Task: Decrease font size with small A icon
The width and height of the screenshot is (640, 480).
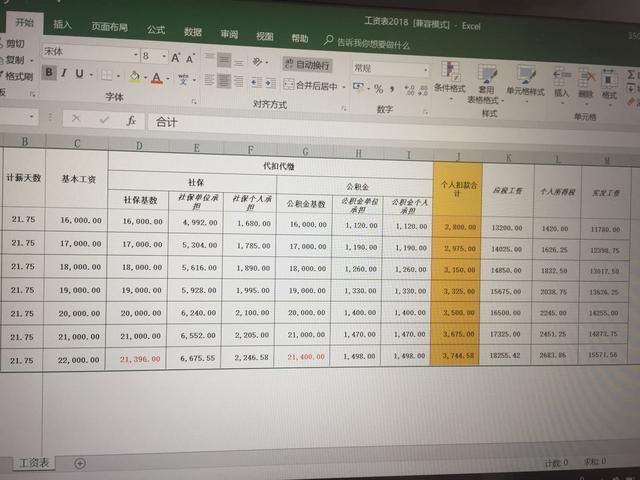Action: tap(190, 59)
